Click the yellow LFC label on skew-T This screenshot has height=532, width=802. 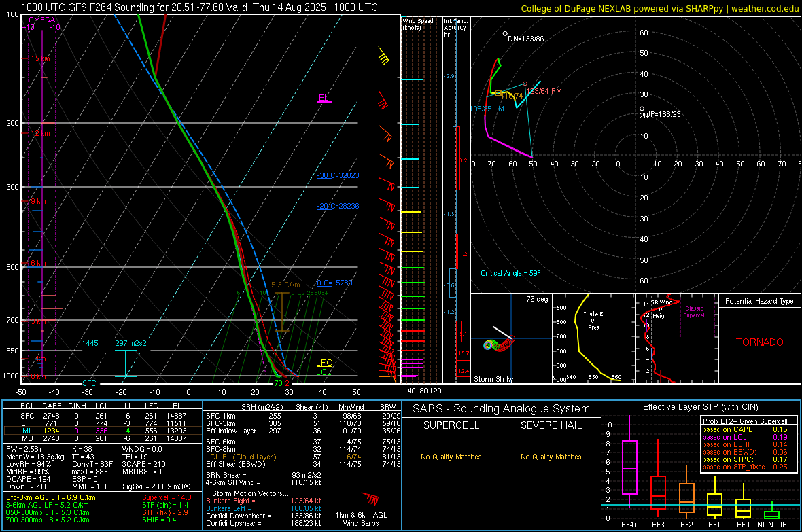pyautogui.click(x=324, y=363)
